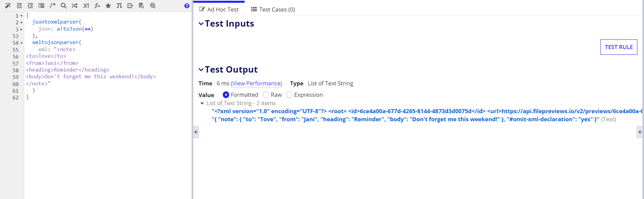Click the justified lines formatting icon
Screen dimensions: 644x199
(41, 6)
